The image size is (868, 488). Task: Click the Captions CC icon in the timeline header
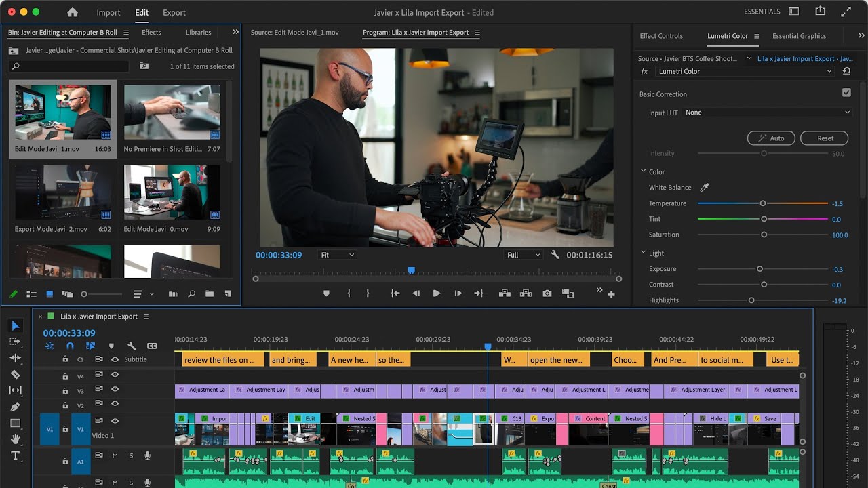click(x=152, y=346)
